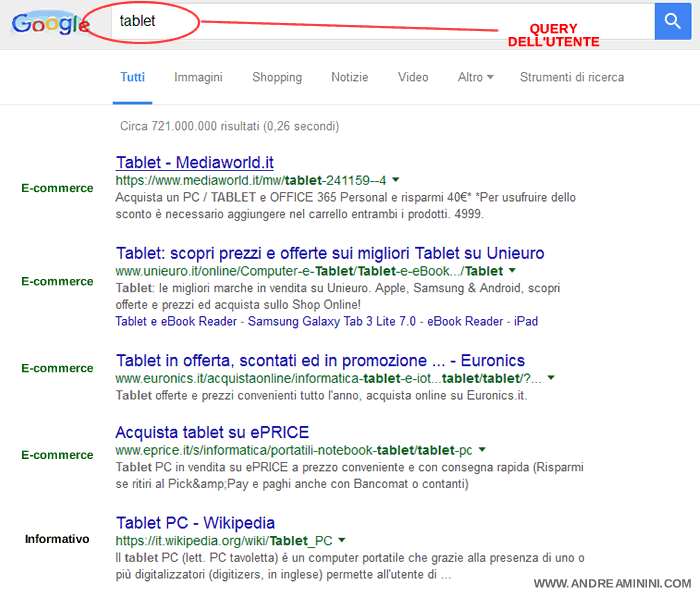Click the blue magnifying glass search button

tap(672, 21)
